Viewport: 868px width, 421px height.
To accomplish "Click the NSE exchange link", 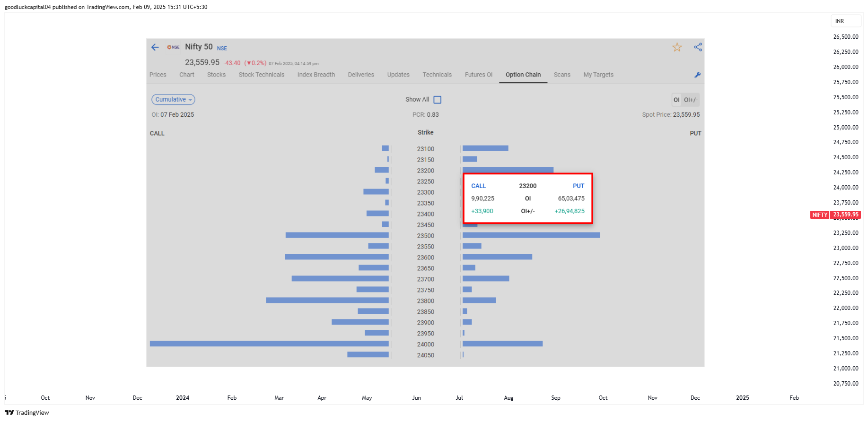I will click(x=222, y=48).
